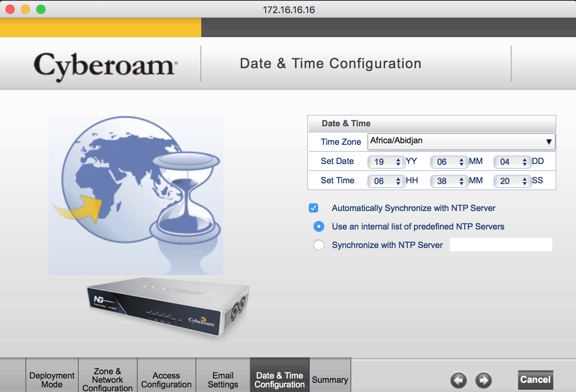Viewport: 576px width, 392px height.
Task: Open the Set Time minutes (MM) selector
Action: coord(449,181)
